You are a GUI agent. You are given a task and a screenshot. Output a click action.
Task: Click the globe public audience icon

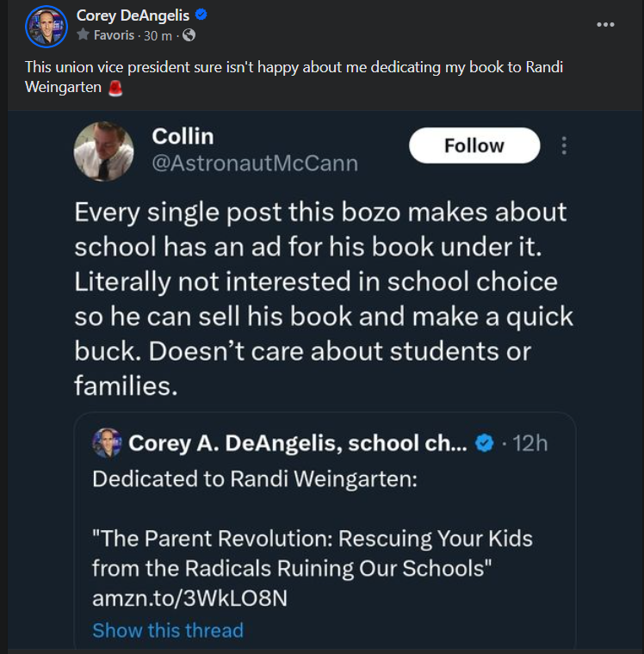(189, 35)
